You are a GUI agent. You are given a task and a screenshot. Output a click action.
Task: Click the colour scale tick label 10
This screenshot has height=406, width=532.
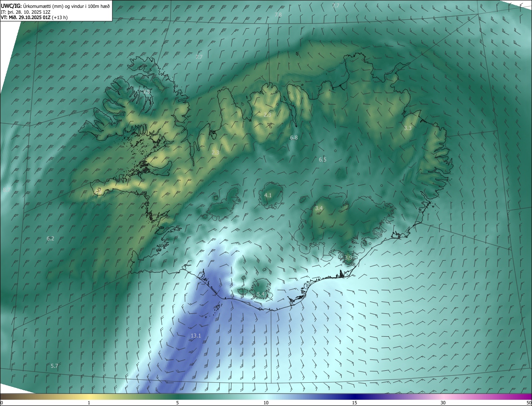(266, 403)
